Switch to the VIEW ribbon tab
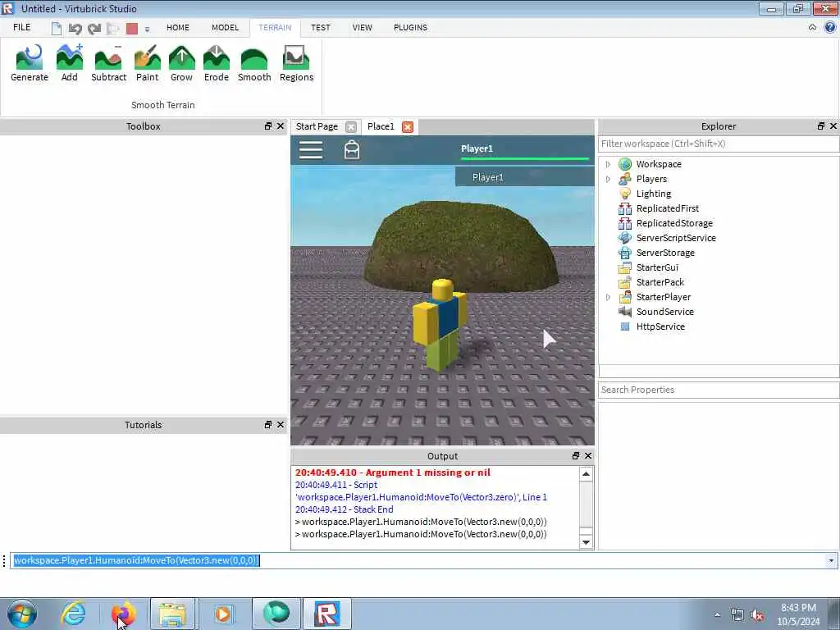 click(x=362, y=27)
